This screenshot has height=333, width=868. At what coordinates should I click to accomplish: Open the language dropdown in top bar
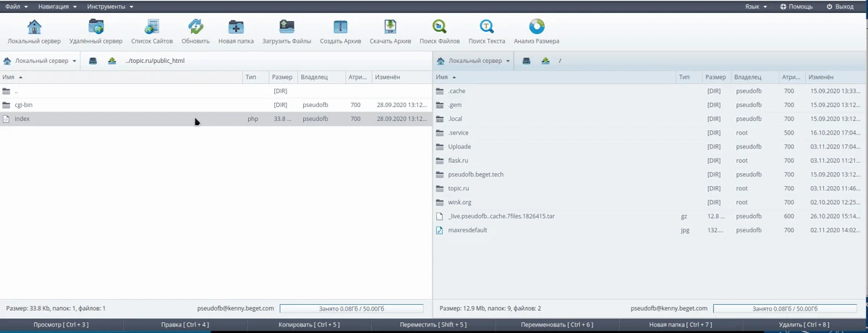(756, 7)
